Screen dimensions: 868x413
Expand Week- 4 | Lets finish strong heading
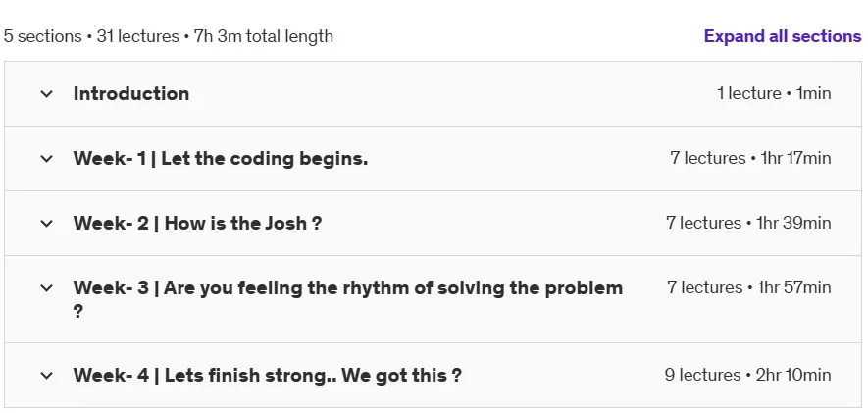pos(268,376)
